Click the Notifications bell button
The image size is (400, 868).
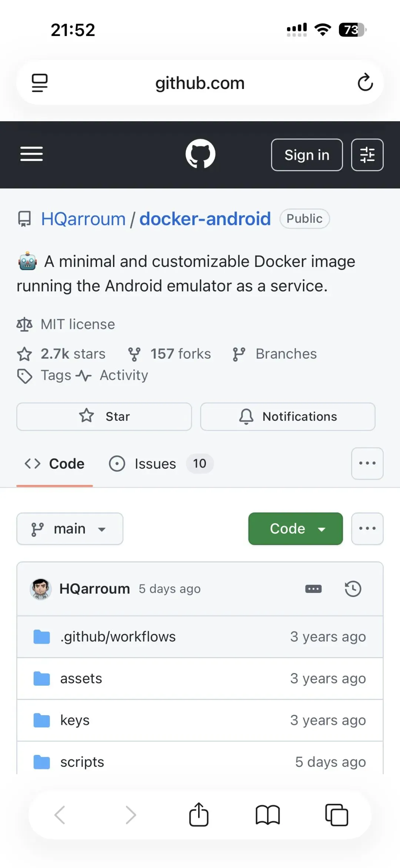(288, 417)
